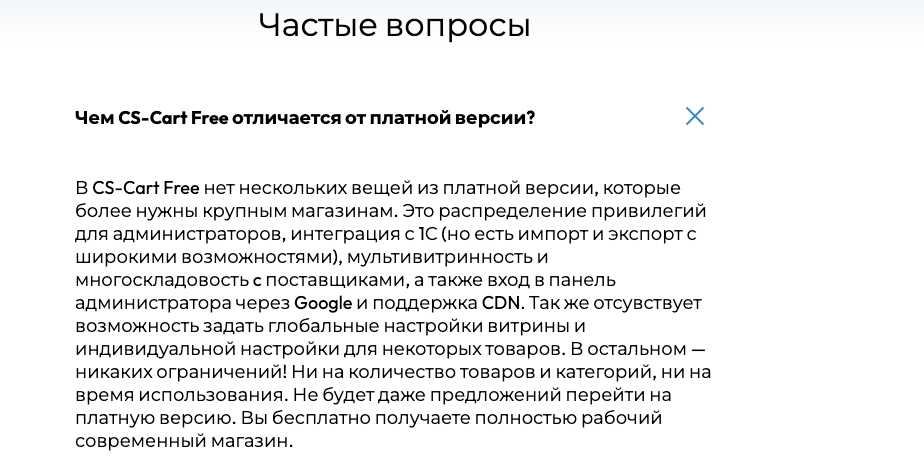Click the word "привилегий" in the answer
The width and height of the screenshot is (924, 473).
tap(653, 210)
